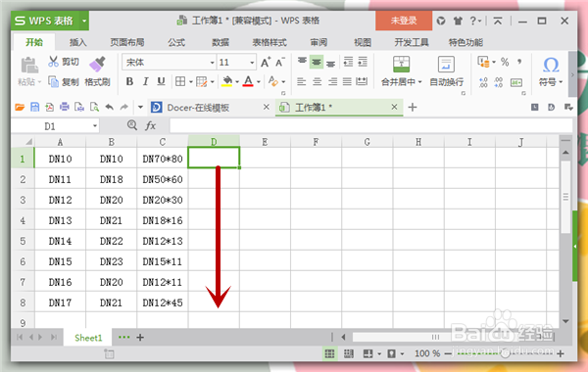The width and height of the screenshot is (588, 372).
Task: Toggle middle vertical alignment
Action: pyautogui.click(x=317, y=62)
